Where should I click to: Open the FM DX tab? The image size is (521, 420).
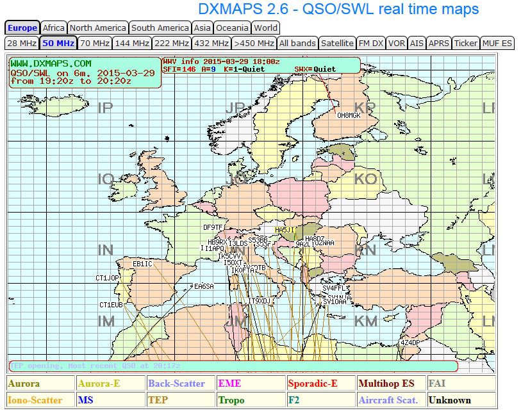pos(371,43)
